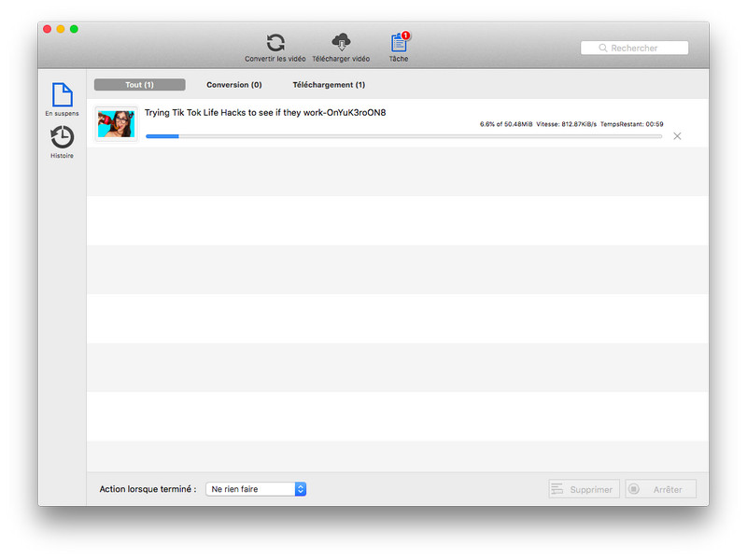Open the Ne rien faire dropdown
This screenshot has width=747, height=560.
(256, 489)
